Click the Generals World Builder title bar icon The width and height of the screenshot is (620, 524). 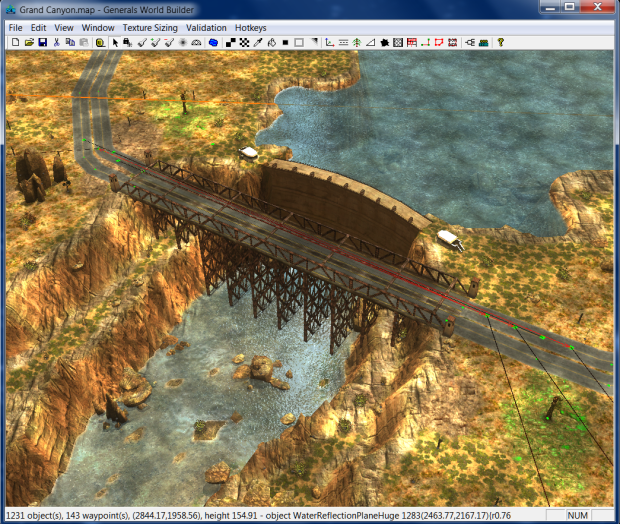point(11,9)
